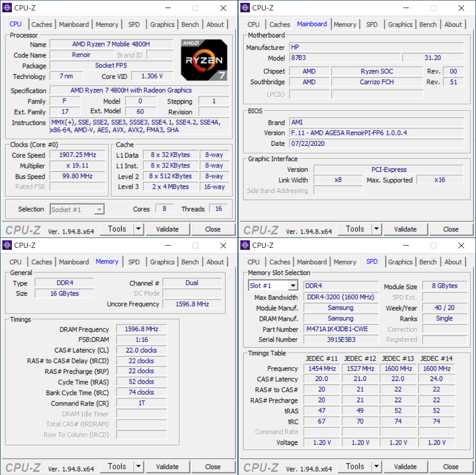Click the BIOS date 07/22/2020
476x475 pixels.
(377, 143)
